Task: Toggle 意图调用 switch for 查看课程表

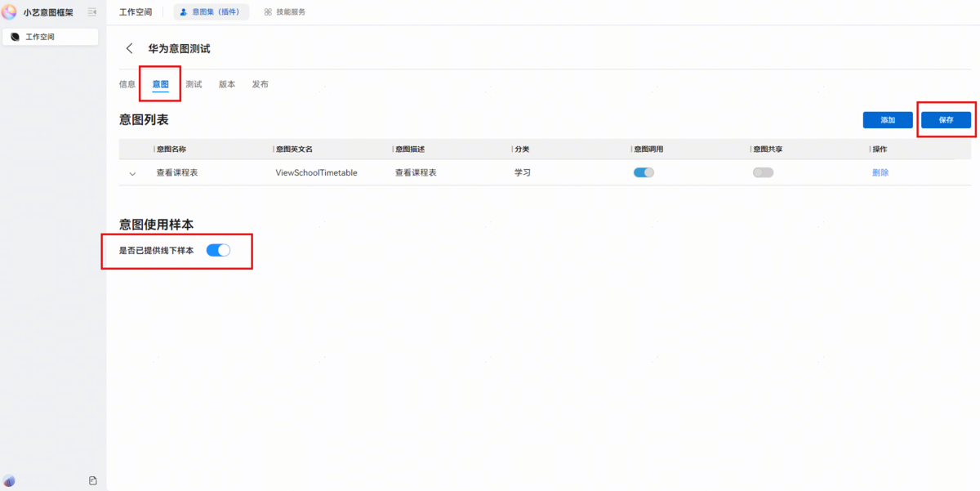Action: pyautogui.click(x=644, y=172)
